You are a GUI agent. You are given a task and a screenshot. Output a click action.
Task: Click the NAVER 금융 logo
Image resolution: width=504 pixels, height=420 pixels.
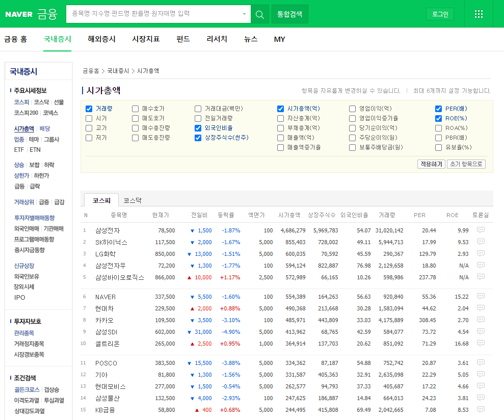tap(31, 14)
